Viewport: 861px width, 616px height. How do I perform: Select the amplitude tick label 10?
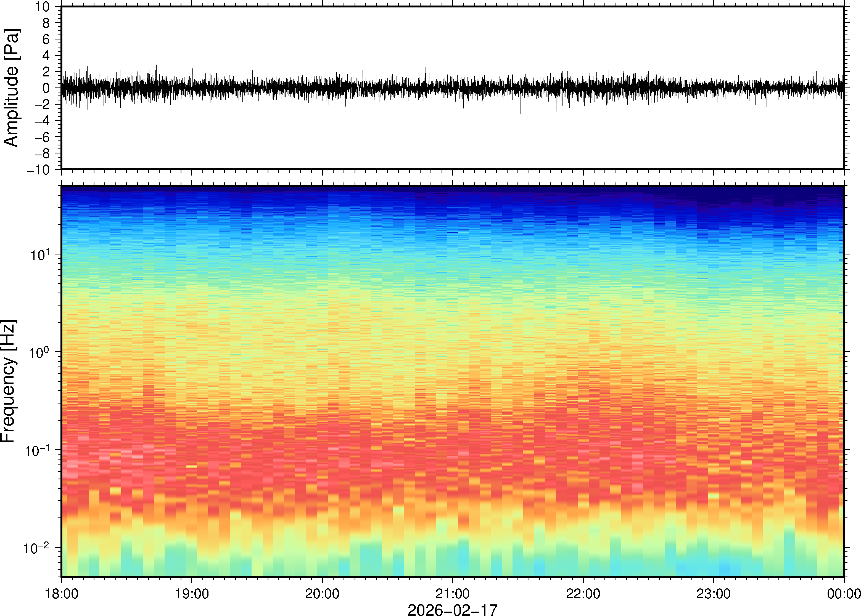pos(43,7)
